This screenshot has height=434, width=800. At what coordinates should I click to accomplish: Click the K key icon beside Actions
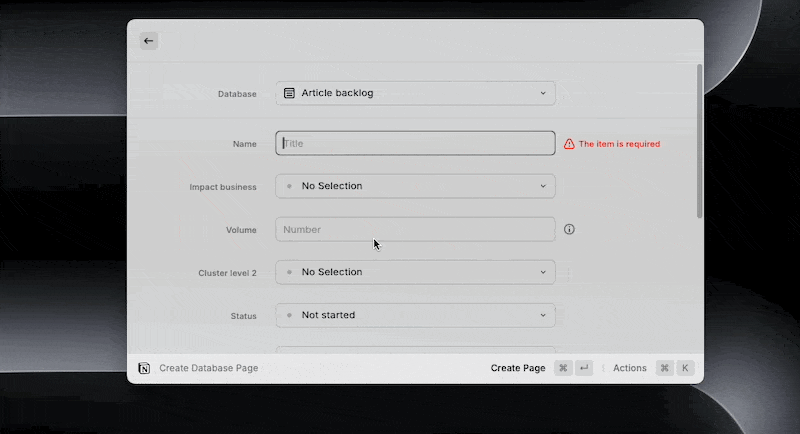[x=685, y=368]
